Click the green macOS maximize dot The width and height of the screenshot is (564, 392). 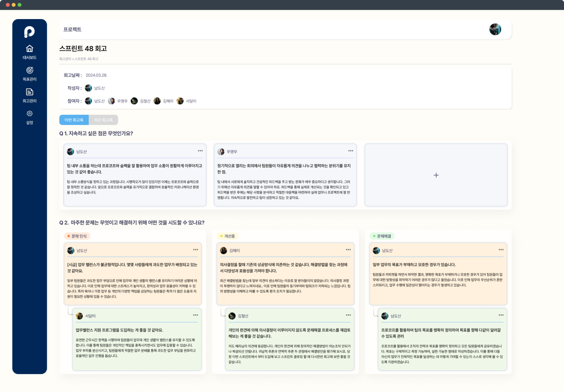(x=19, y=5)
